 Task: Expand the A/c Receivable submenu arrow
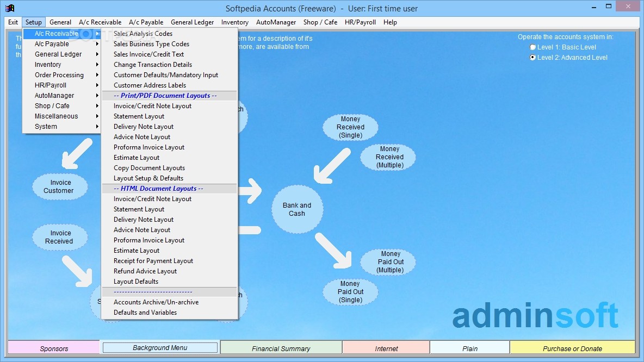97,34
